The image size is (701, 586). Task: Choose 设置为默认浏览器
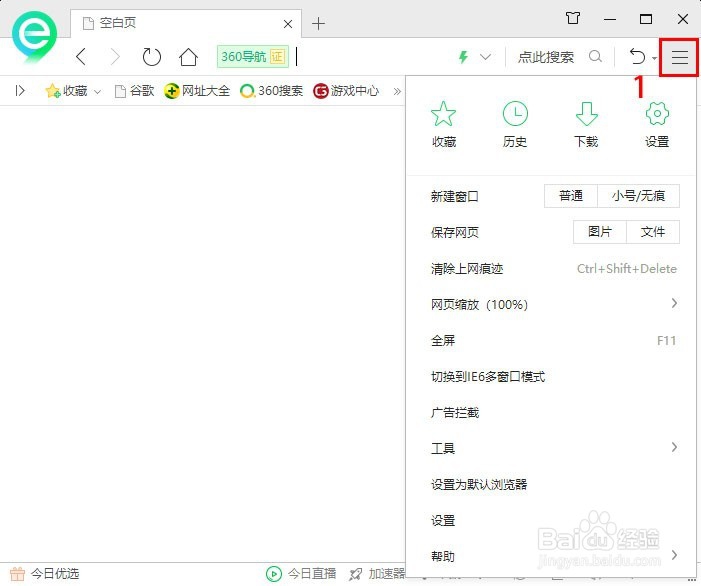point(553,485)
